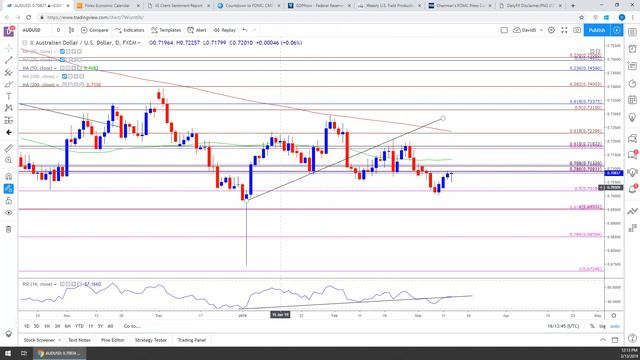640x360 pixels.
Task: Take a chart snapshot with camera icon
Action: click(577, 30)
